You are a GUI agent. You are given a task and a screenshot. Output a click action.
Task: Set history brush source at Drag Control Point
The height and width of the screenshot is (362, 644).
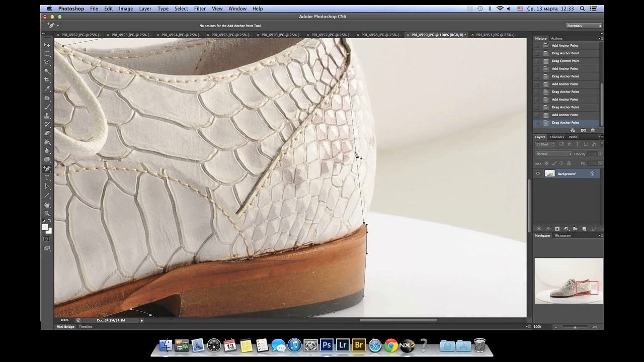[x=537, y=61]
